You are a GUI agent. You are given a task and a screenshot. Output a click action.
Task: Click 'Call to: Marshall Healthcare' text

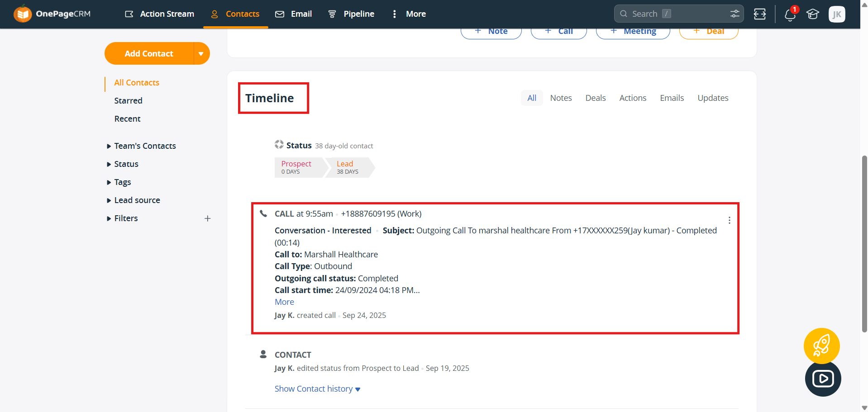tap(326, 255)
